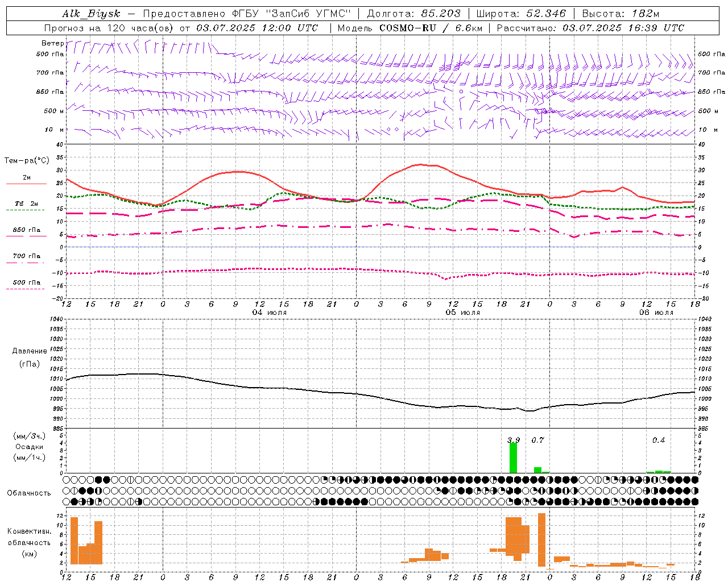Click the Облачность cloud cover label
This screenshot has height=582, width=728.
(29, 493)
